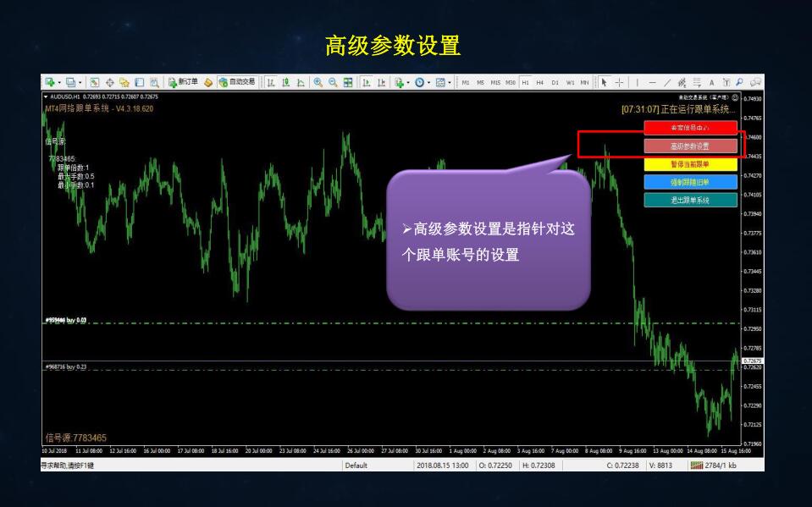Expand the profiles dropdown arrow
Screen dimensions: 812x507
[80, 82]
